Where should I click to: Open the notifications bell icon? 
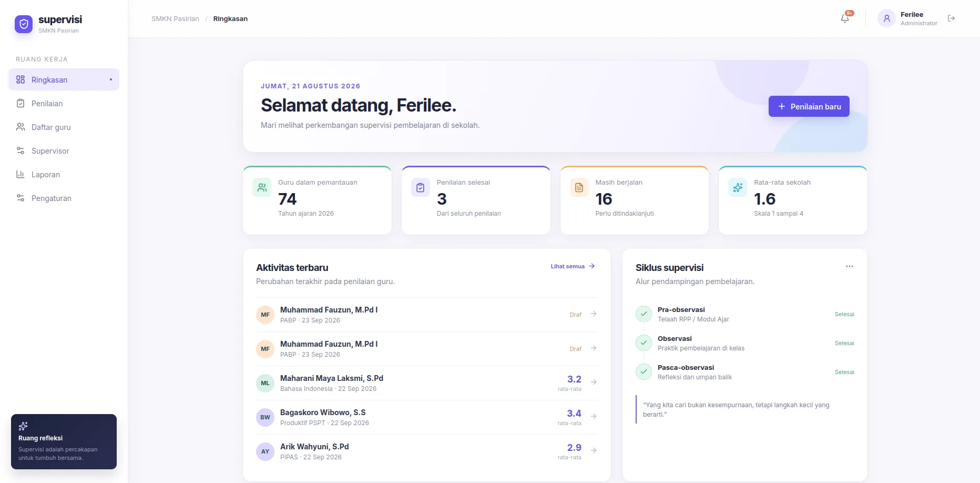pyautogui.click(x=845, y=18)
